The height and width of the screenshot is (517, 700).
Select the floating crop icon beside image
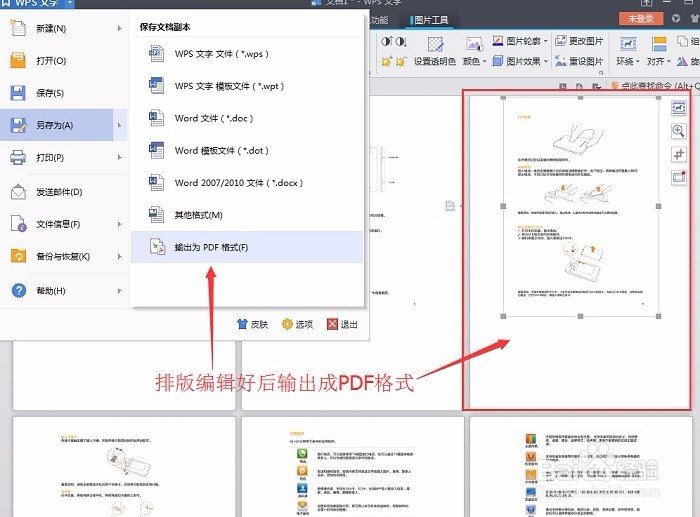coord(679,154)
